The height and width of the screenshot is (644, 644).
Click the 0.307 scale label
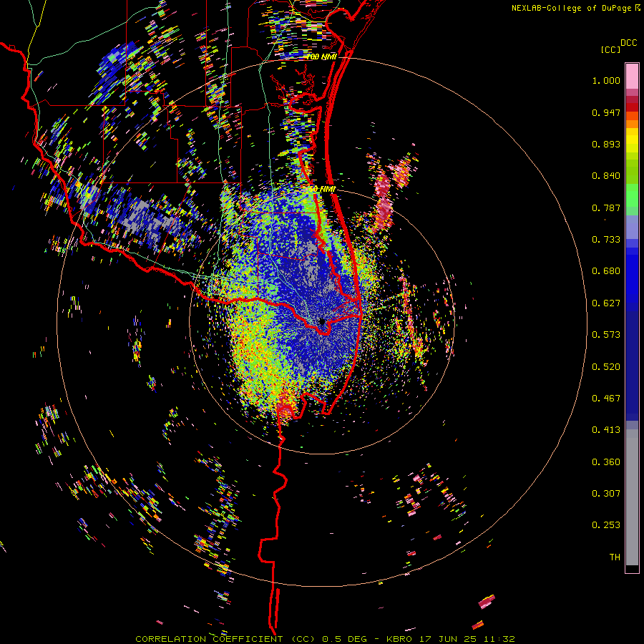(606, 494)
